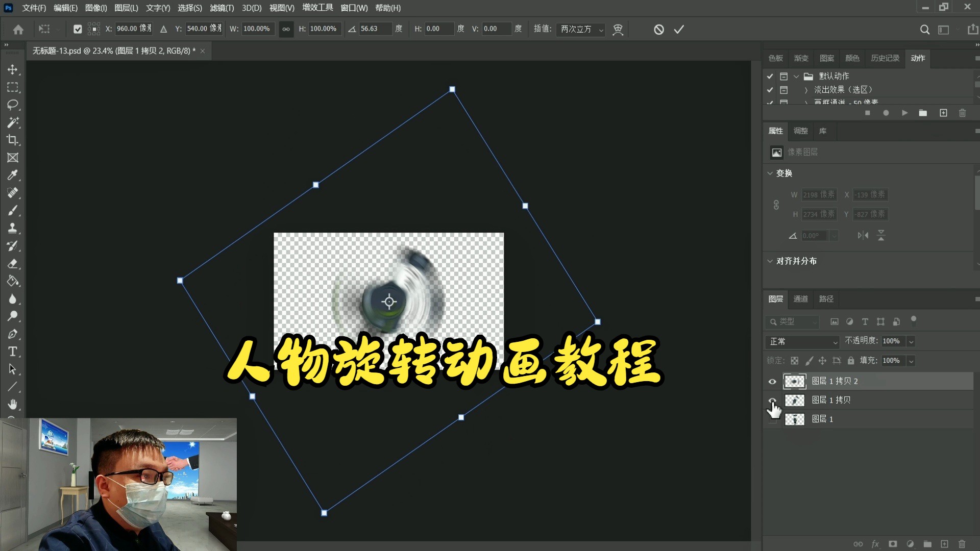The image size is (980, 551).
Task: Open the 图像(I) menu
Action: click(96, 8)
